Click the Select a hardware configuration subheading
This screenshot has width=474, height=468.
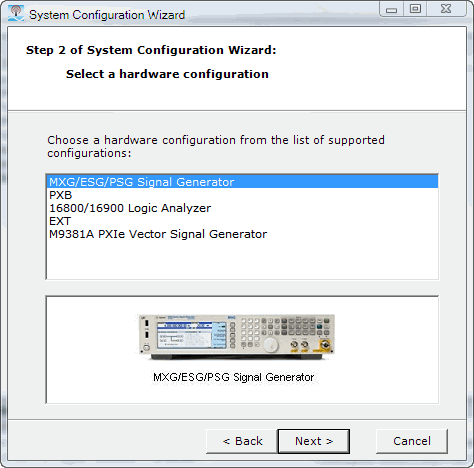[167, 74]
